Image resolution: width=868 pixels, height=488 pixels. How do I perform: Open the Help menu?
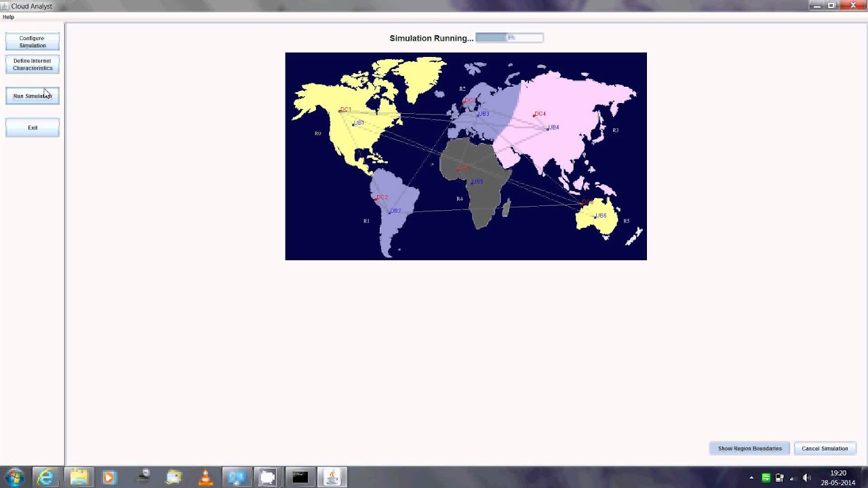point(8,17)
